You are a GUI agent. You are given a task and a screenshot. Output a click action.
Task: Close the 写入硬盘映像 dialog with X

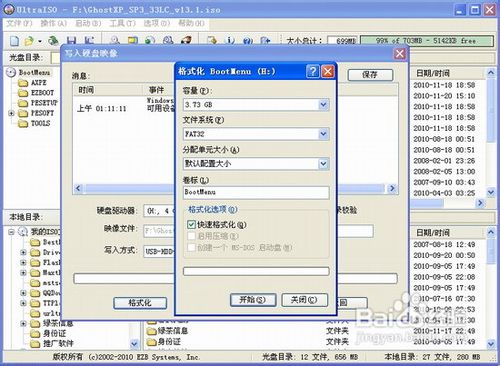pyautogui.click(x=400, y=54)
